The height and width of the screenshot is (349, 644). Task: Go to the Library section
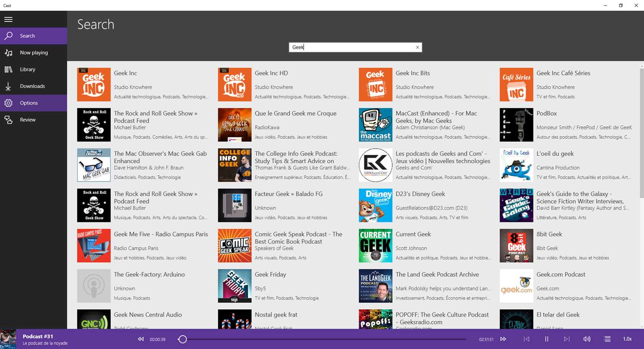point(34,69)
